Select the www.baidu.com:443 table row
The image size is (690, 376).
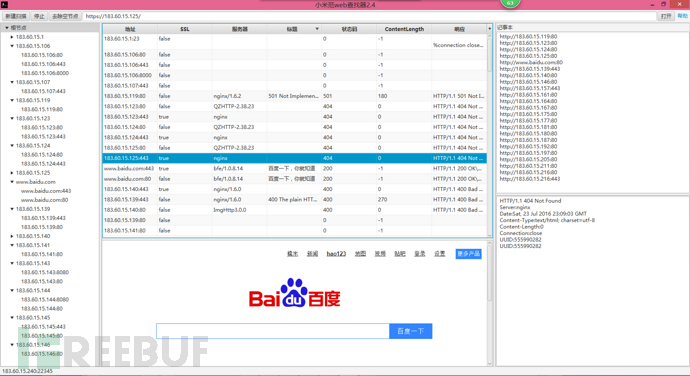[x=294, y=169]
